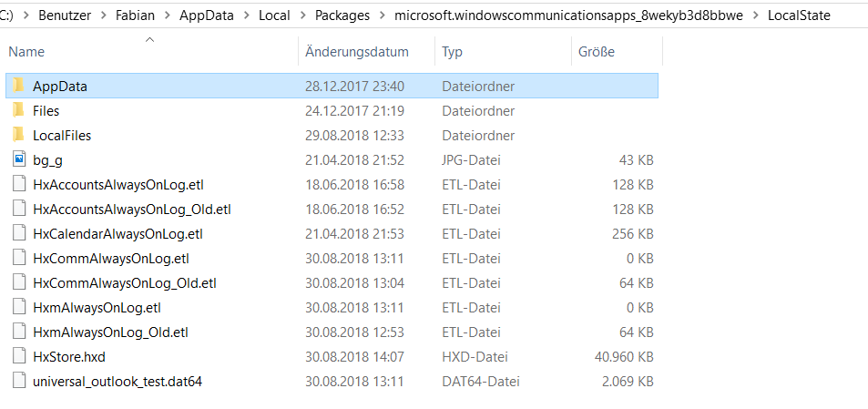The image size is (868, 409).
Task: Expand the chevron before LocalState in path
Action: tap(756, 15)
